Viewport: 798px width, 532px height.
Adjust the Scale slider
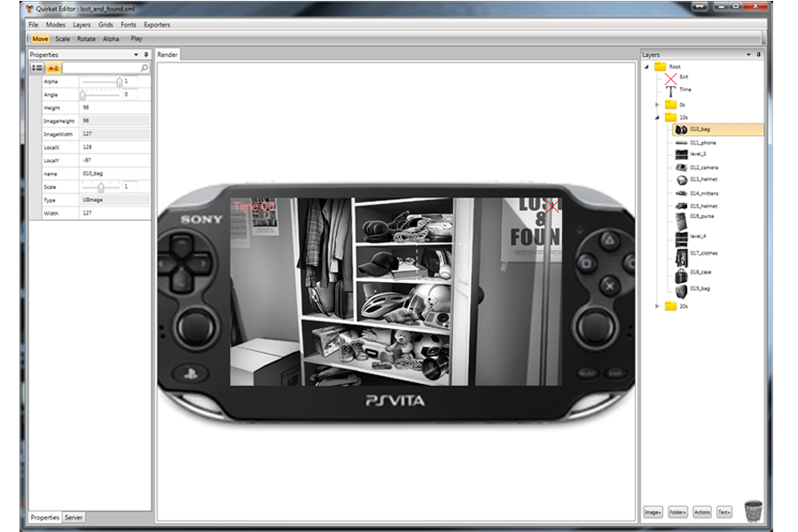click(x=101, y=187)
